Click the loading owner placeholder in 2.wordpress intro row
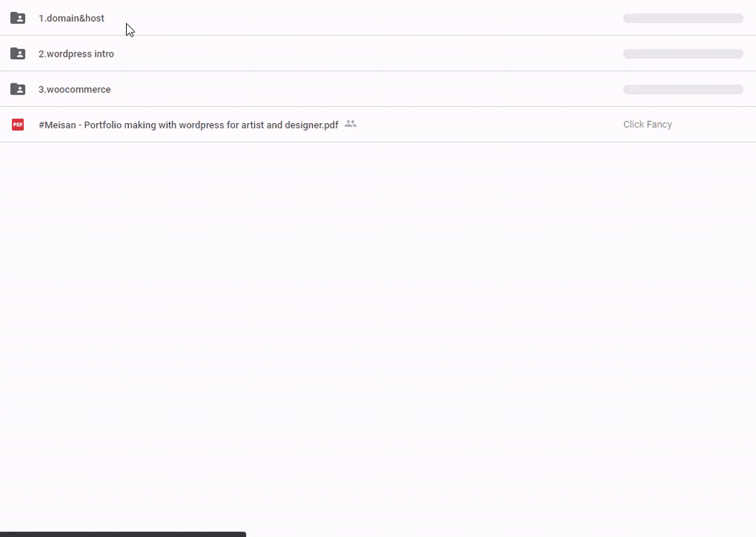Viewport: 756px width, 537px height. 683,54
